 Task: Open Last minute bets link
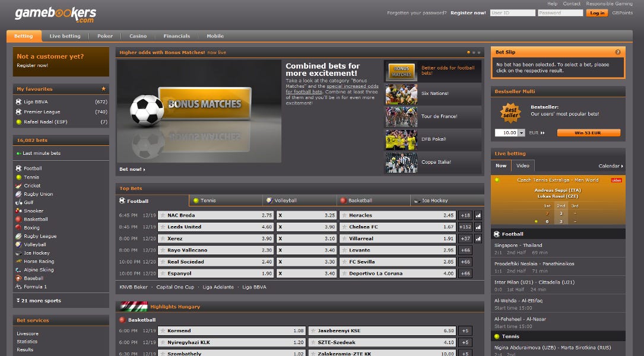[41, 153]
